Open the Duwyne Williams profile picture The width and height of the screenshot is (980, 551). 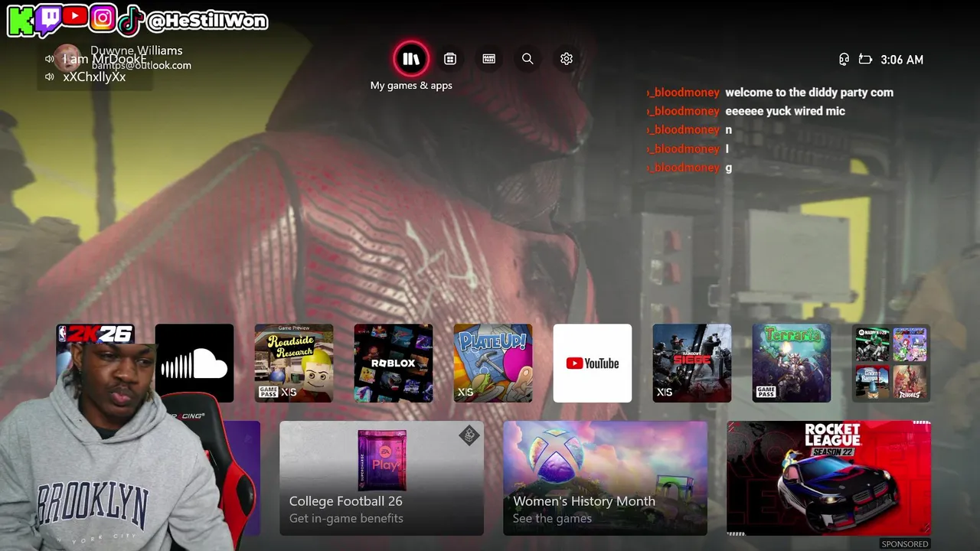coord(67,57)
